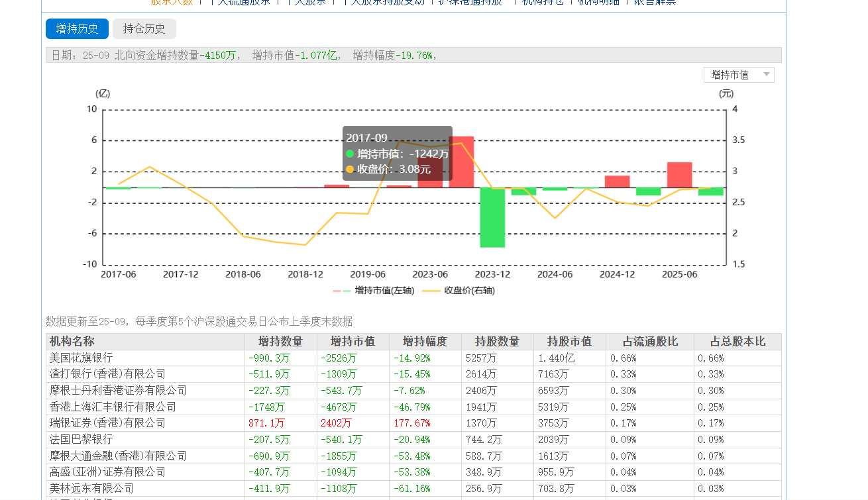Select the 高盛(亚洲)证券有限公司 row name

(x=107, y=472)
